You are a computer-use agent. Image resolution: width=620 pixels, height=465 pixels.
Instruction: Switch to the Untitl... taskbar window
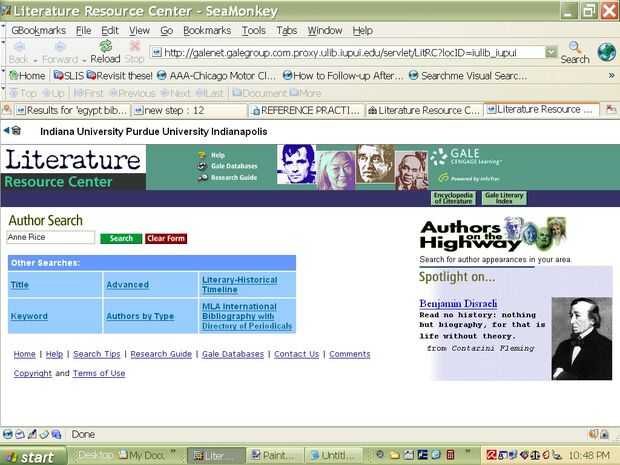335,456
